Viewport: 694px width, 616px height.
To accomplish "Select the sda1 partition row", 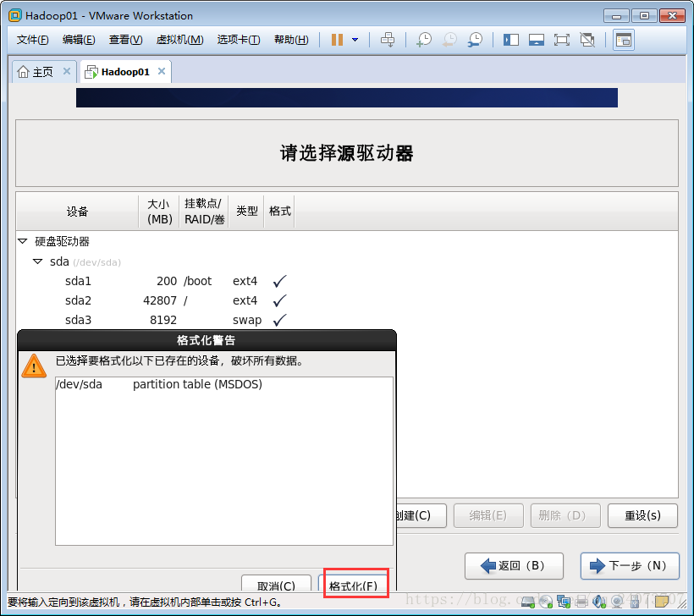I will [347, 281].
